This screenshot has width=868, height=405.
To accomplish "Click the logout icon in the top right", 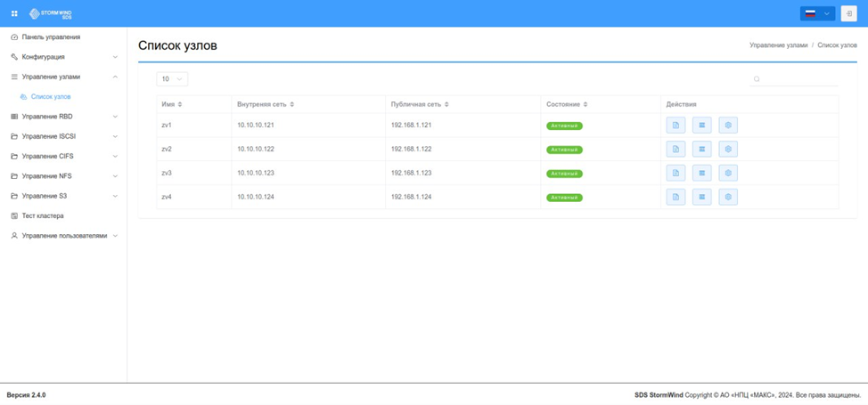I will point(848,13).
